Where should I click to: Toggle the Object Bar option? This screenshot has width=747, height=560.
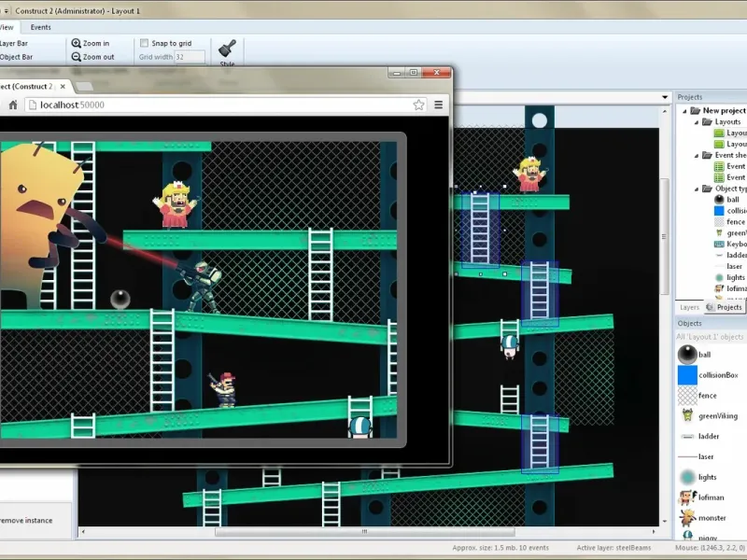16,57
